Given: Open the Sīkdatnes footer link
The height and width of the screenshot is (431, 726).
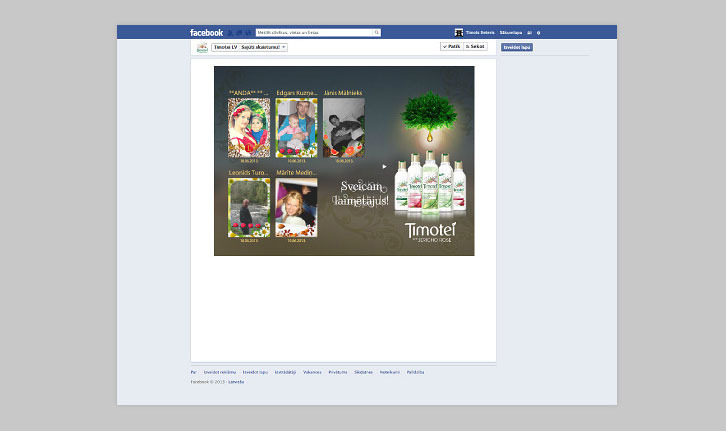Looking at the screenshot, I should 363,372.
